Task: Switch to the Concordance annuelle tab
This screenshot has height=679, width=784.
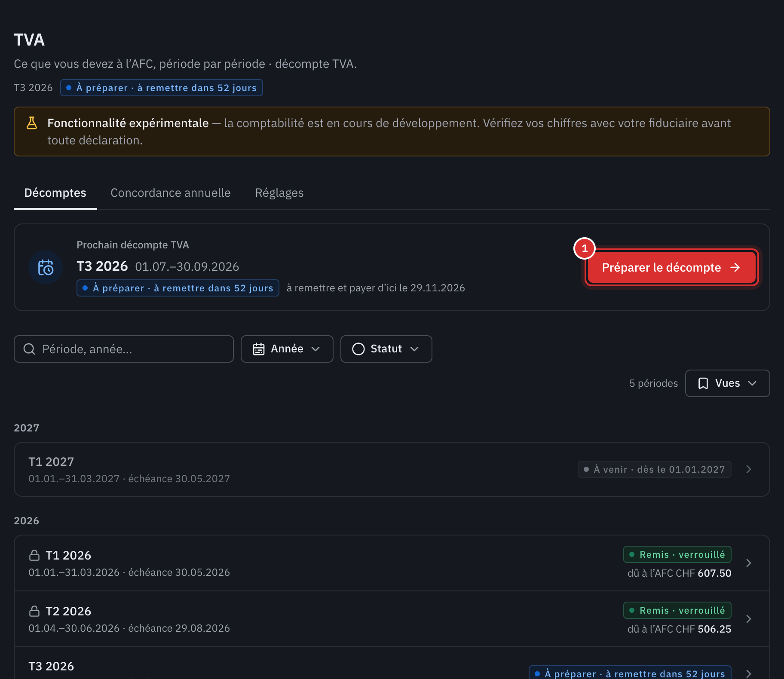Action: click(x=171, y=193)
